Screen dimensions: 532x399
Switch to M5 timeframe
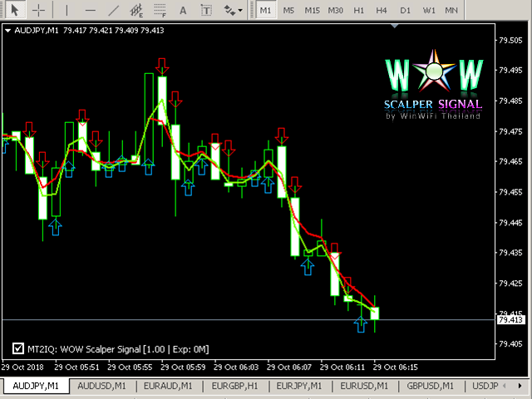coord(288,10)
